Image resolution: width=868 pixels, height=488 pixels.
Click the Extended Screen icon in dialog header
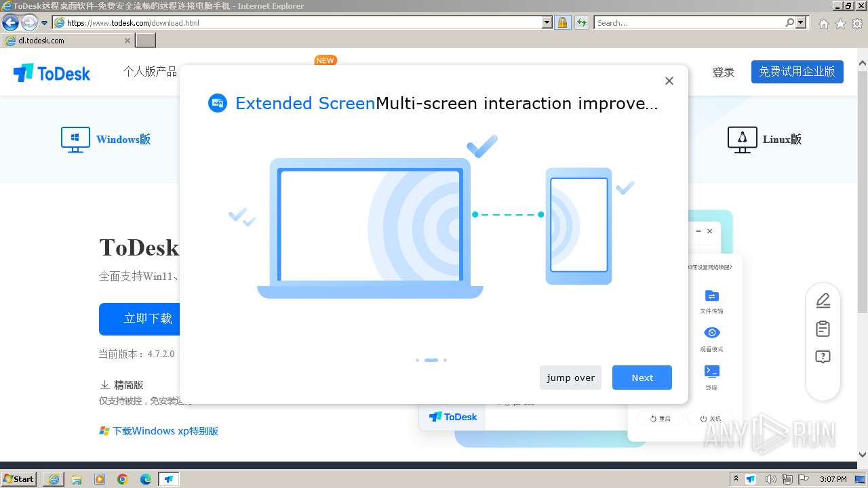tap(218, 103)
